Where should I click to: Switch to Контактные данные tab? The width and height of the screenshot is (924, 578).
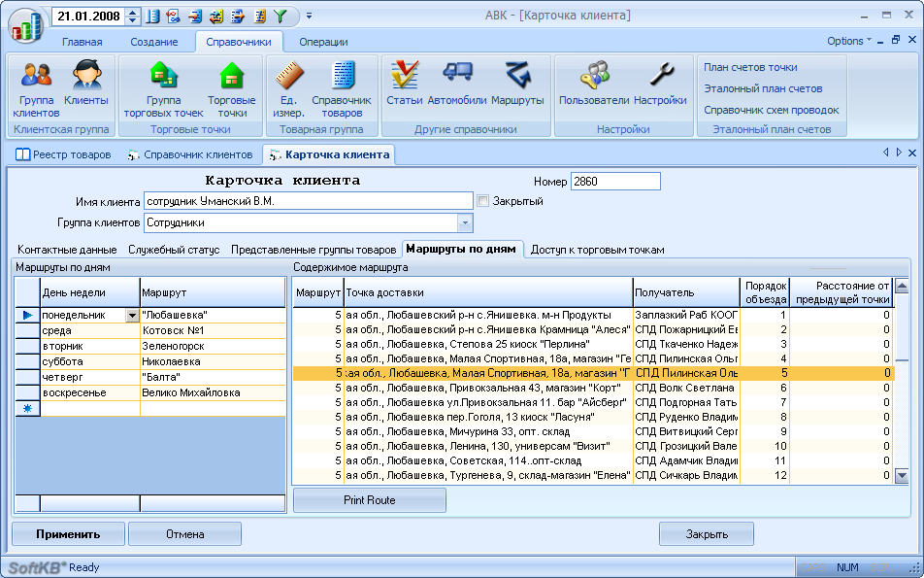[67, 250]
